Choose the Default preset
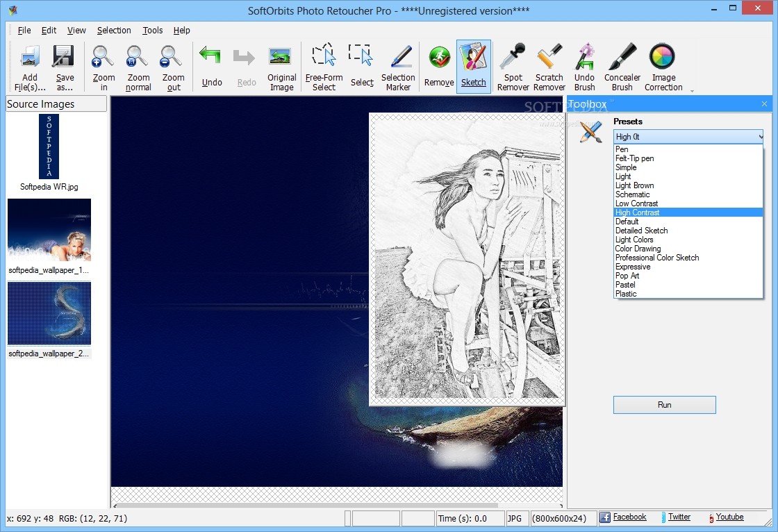This screenshot has height=532, width=778. click(688, 222)
